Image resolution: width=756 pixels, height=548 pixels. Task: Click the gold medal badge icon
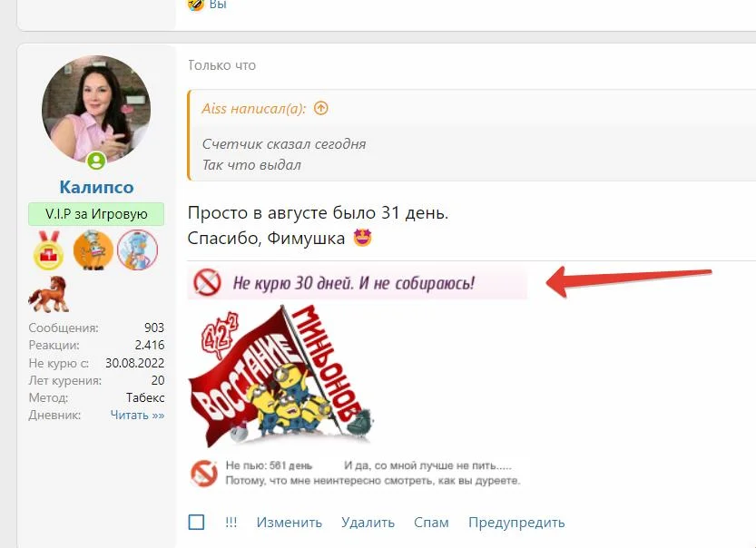pos(48,250)
